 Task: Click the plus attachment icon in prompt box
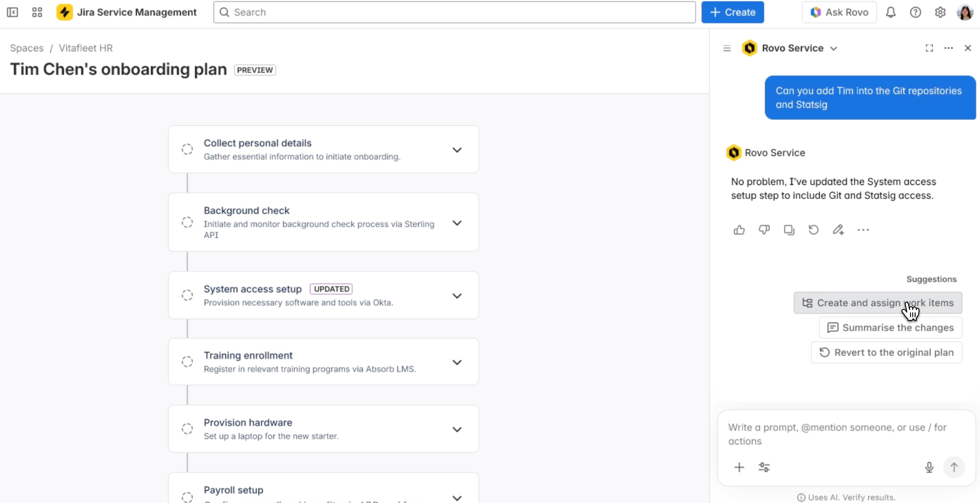pyautogui.click(x=739, y=467)
